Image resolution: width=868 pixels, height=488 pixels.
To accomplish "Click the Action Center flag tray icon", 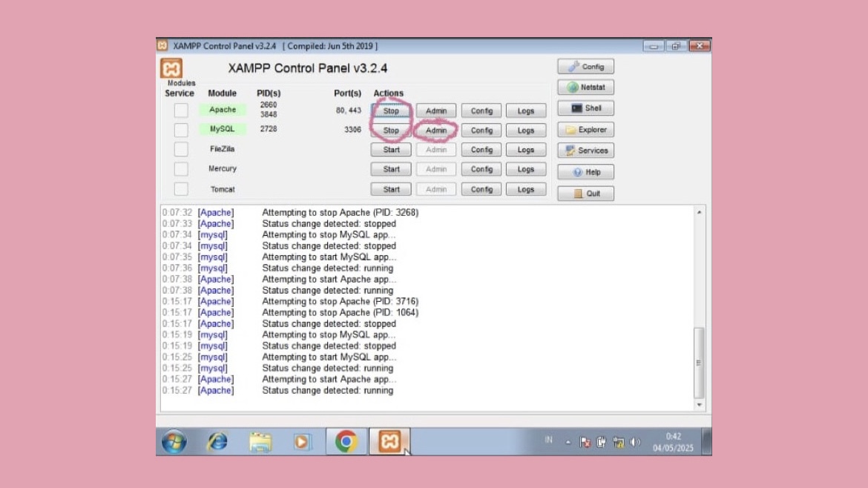I will 585,442.
